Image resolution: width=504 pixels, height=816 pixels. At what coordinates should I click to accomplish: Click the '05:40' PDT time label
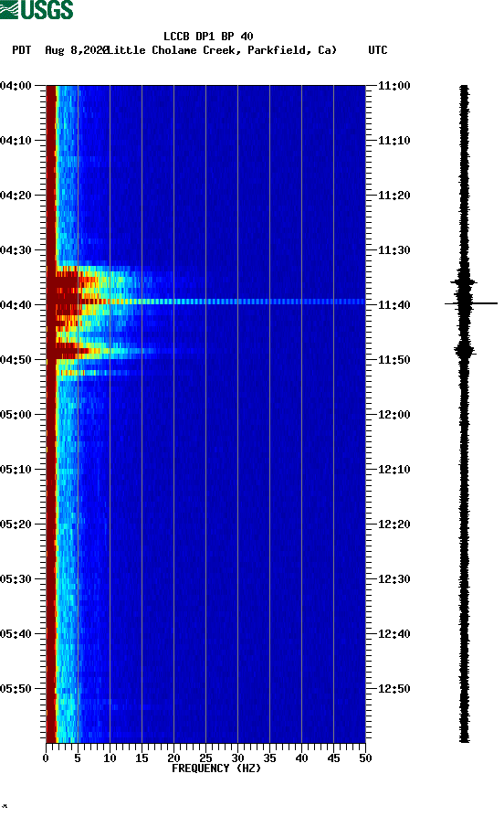16,634
